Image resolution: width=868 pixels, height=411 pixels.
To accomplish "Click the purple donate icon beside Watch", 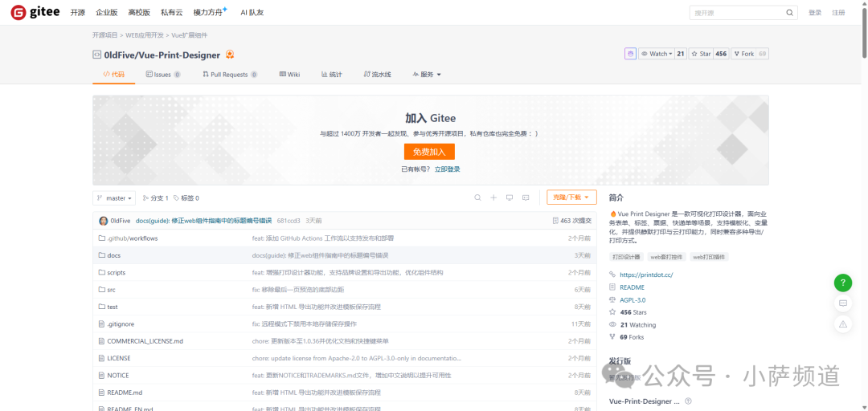I will (630, 54).
